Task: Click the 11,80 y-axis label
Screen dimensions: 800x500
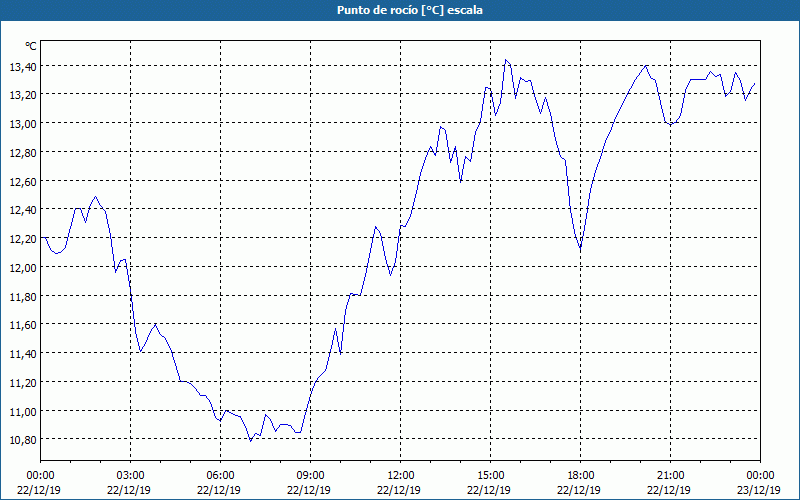Action: tap(22, 295)
